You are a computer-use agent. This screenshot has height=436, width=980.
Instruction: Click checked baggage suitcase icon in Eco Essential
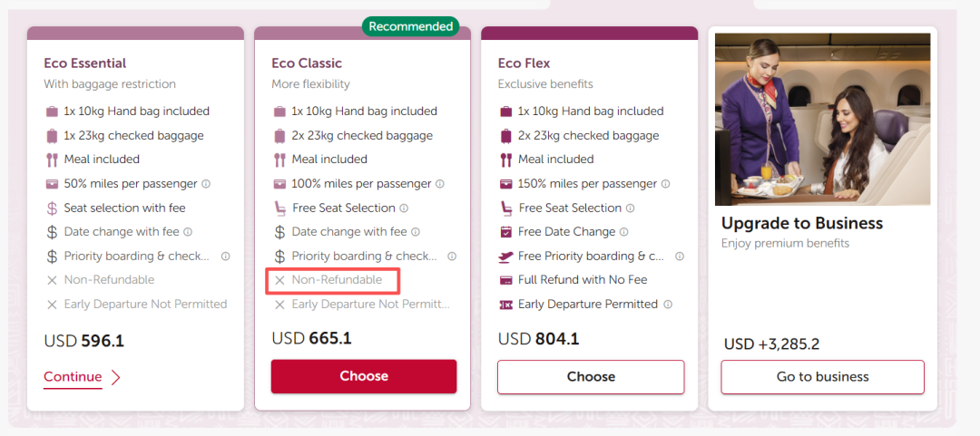(x=52, y=136)
